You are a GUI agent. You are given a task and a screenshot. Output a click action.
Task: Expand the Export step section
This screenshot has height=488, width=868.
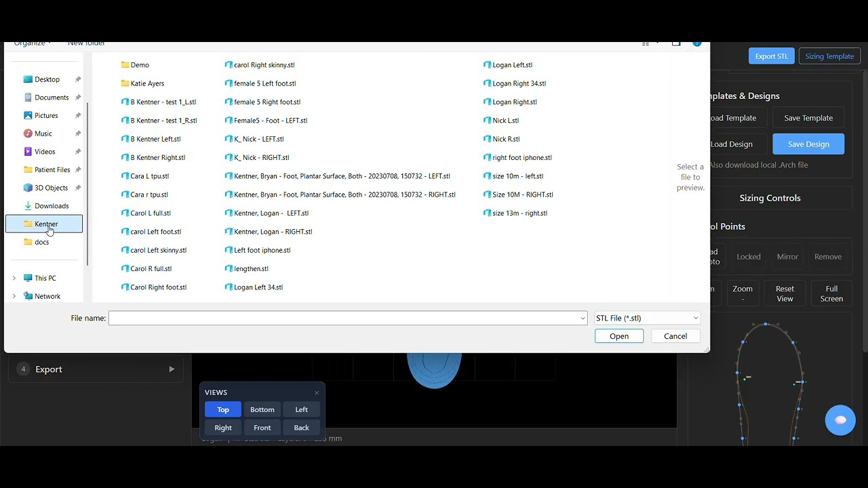(x=96, y=369)
